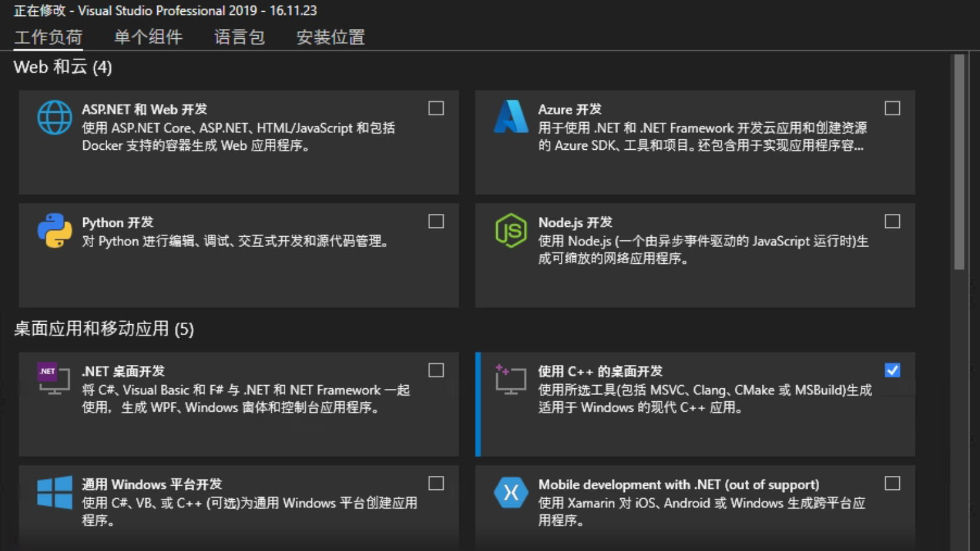Click the Azure logo icon
This screenshot has height=551, width=980.
point(511,116)
